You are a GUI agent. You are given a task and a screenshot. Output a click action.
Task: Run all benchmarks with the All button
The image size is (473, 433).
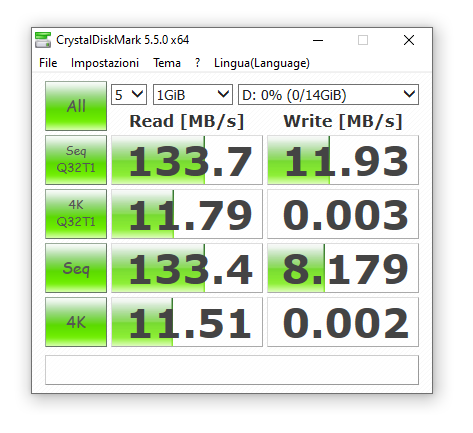point(76,106)
